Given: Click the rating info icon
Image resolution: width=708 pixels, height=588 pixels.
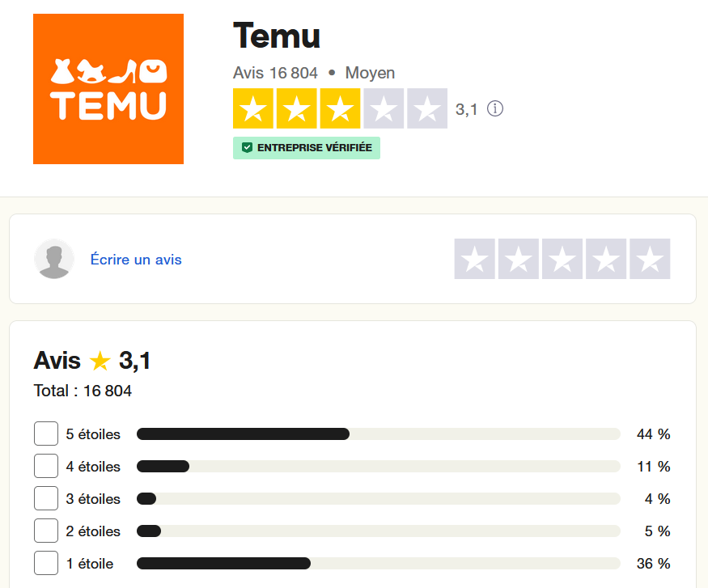Looking at the screenshot, I should 495,108.
